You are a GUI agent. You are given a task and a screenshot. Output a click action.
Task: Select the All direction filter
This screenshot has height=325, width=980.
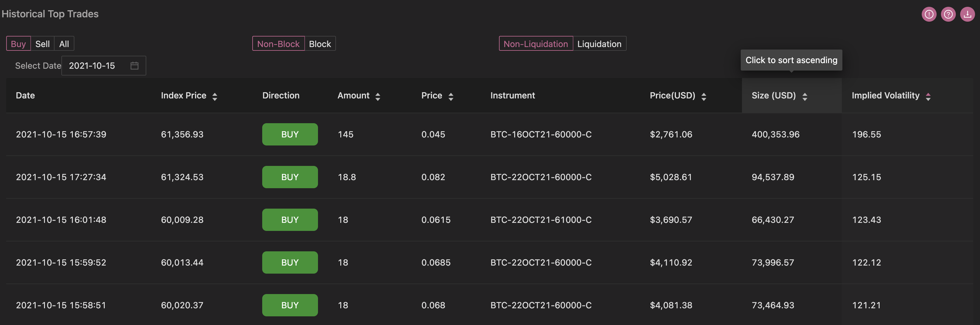64,44
